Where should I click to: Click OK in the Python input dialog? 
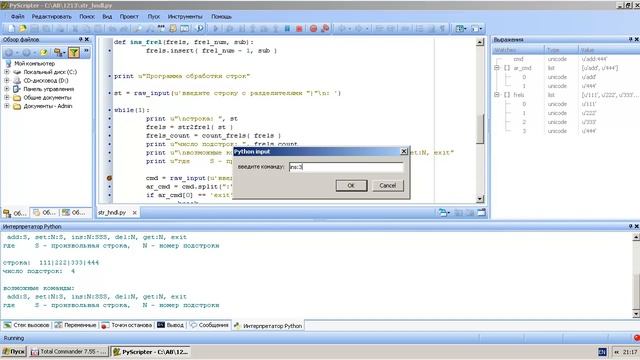pyautogui.click(x=351, y=185)
